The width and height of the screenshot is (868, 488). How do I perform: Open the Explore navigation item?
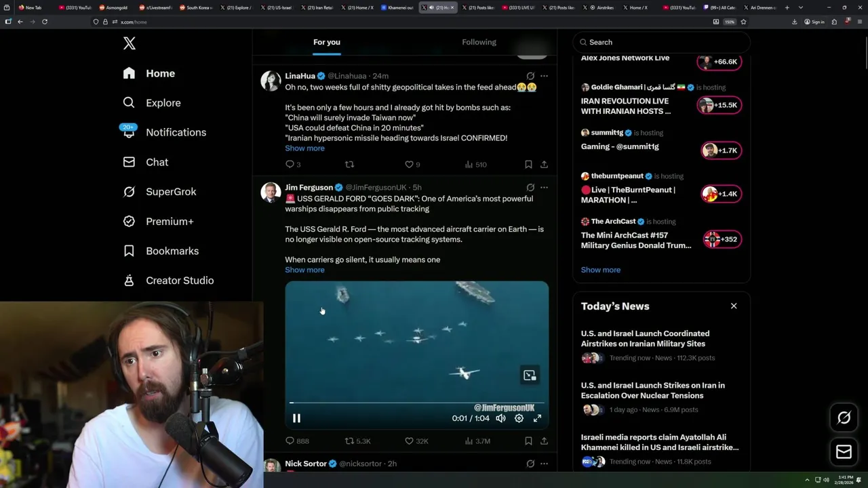(152, 103)
